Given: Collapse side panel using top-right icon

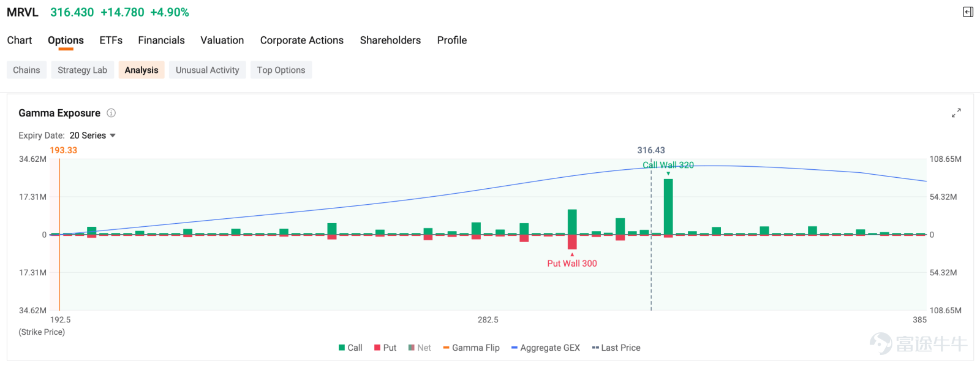Looking at the screenshot, I should tap(968, 12).
